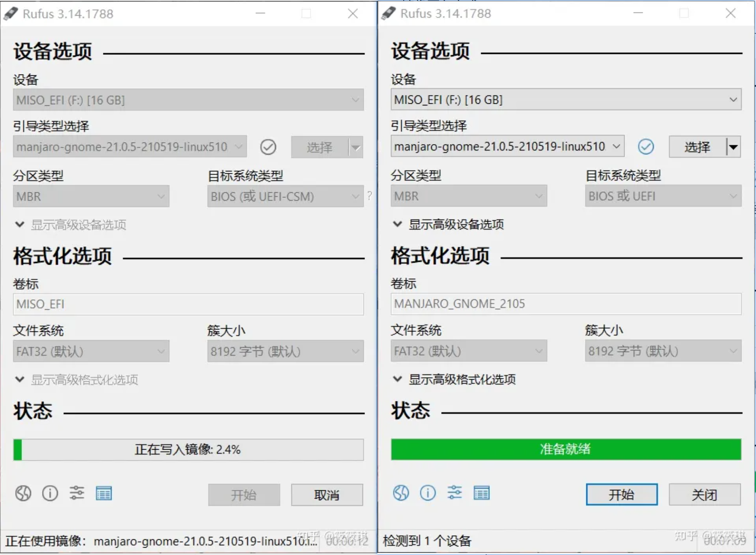The height and width of the screenshot is (555, 756).
Task: Click split arrow beside 选择 in left window
Action: point(356,147)
